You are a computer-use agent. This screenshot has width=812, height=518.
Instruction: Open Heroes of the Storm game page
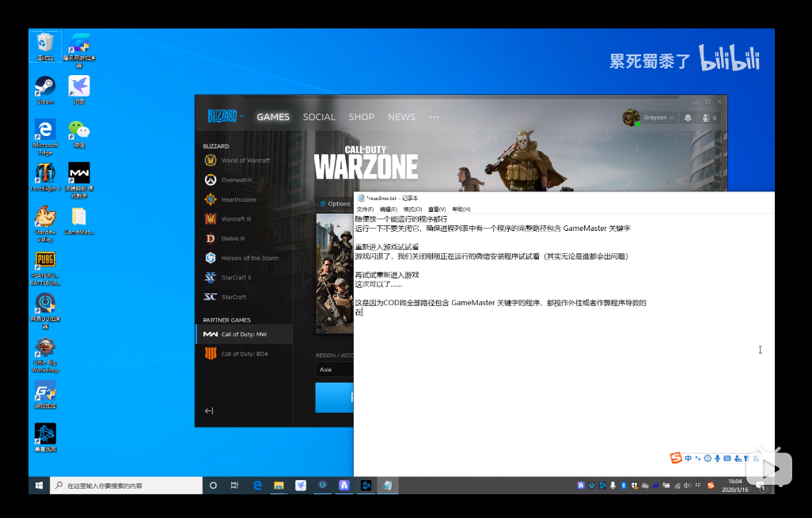click(x=249, y=258)
